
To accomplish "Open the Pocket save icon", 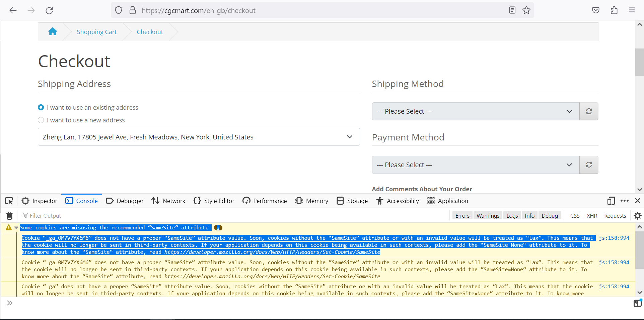I will 596,10.
